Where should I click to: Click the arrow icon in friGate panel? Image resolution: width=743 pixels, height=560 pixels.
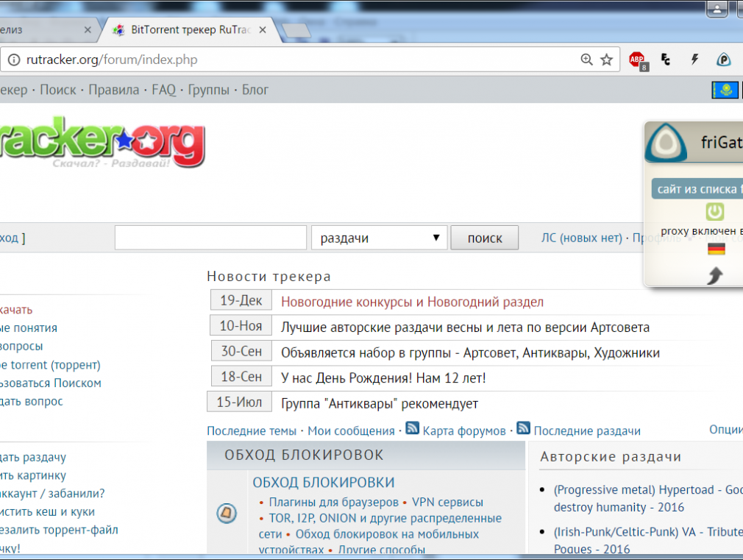[x=715, y=275]
